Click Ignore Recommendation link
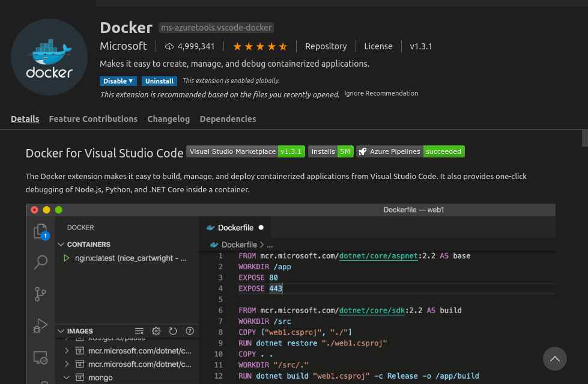588x384 pixels. point(381,93)
